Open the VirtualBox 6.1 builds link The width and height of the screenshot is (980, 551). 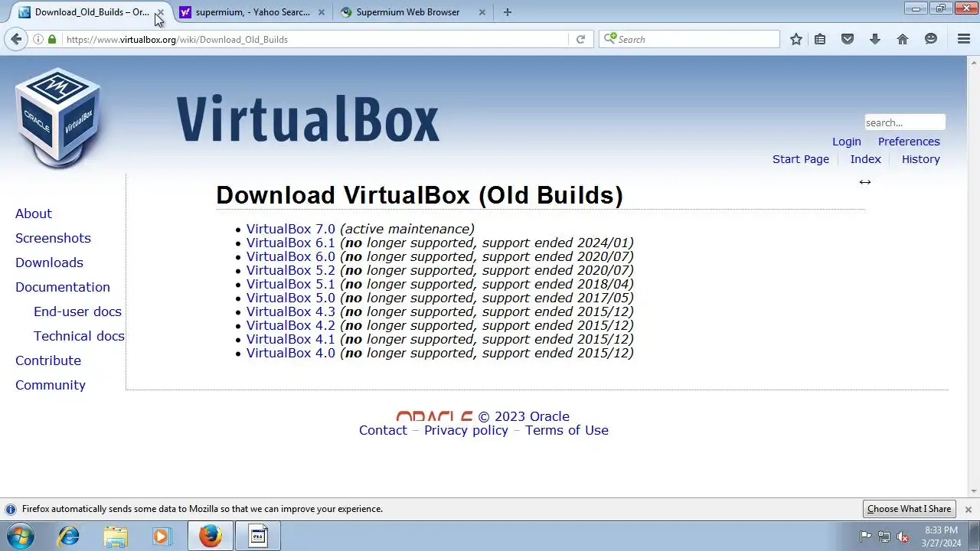291,243
